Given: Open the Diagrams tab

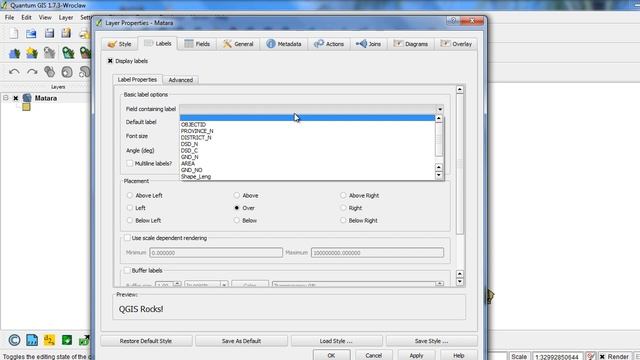Looking at the screenshot, I should pyautogui.click(x=411, y=44).
